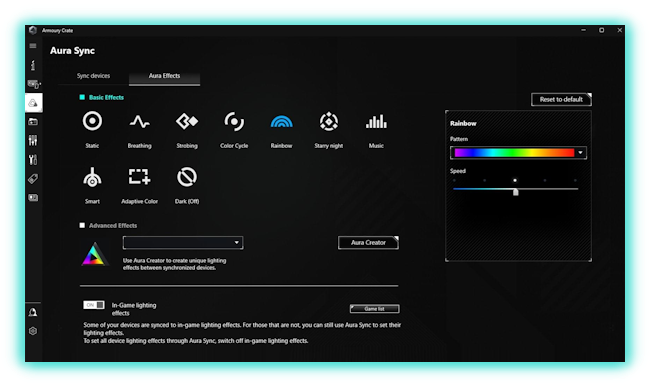Click the 'Use Aura Creator to create' description
650x387 pixels.
(175, 264)
